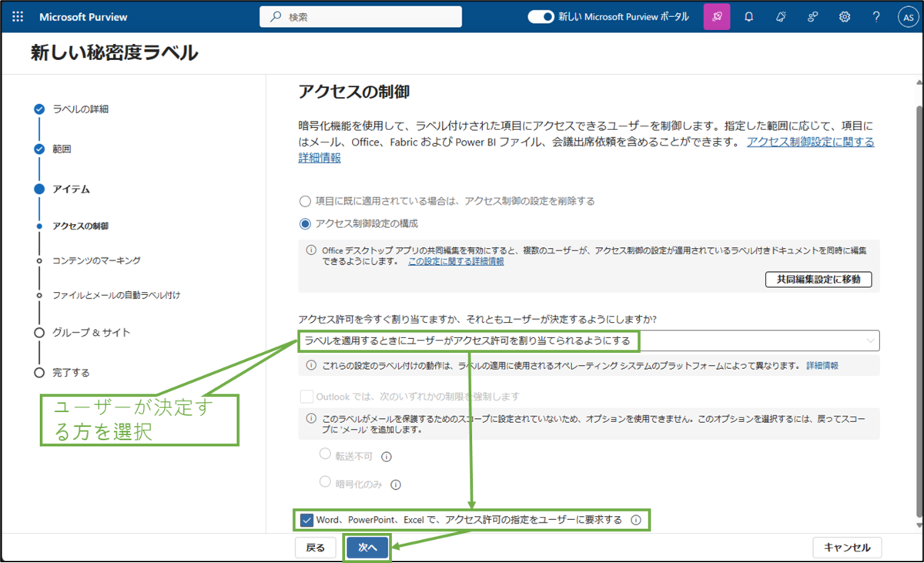
Task: Click the info icon in the platform behavior note
Action: point(311,366)
